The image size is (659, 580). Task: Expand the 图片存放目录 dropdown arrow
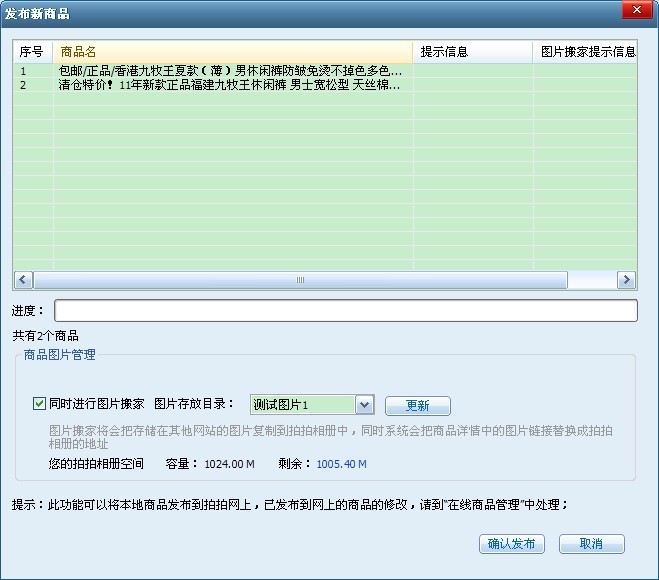point(364,405)
